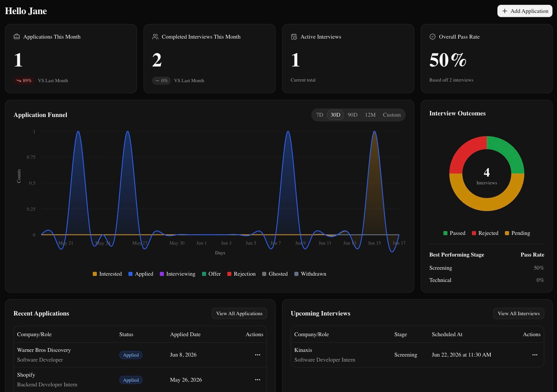The width and height of the screenshot is (557, 392).
Task: Open actions menu for Shopify application row
Action: pos(257,379)
